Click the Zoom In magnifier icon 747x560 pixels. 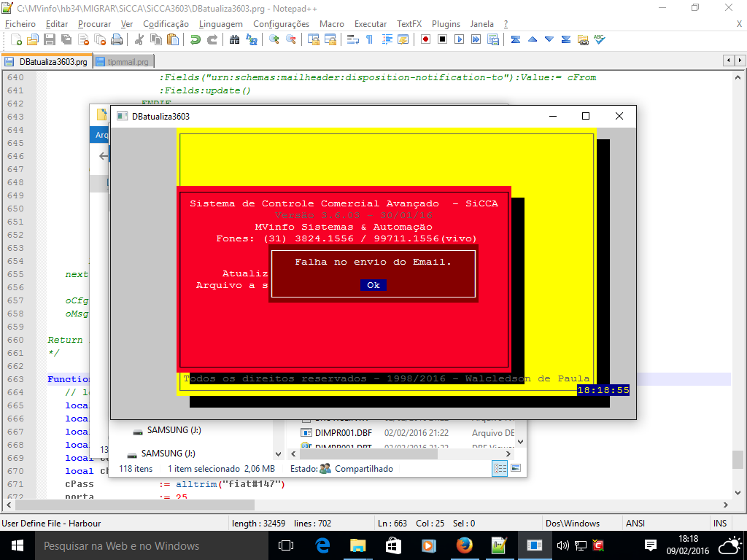tap(274, 39)
